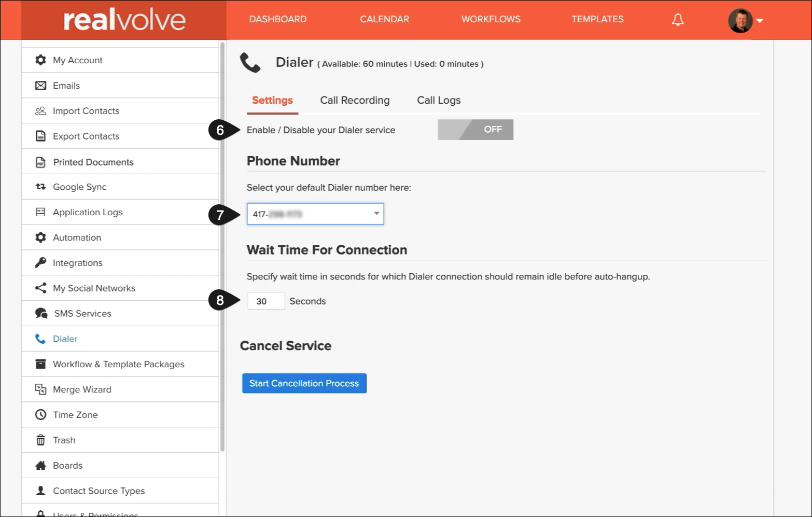Click the Dialer phone icon in sidebar
812x517 pixels.
point(40,339)
